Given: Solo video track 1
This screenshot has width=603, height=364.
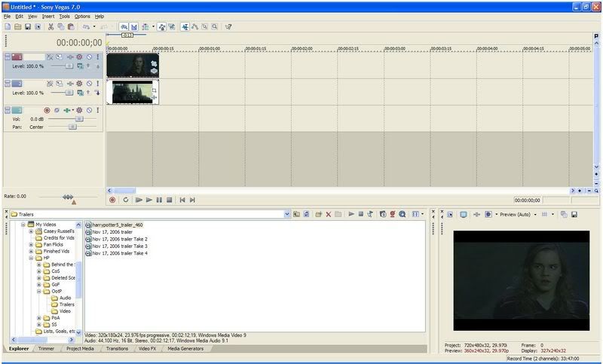Looking at the screenshot, I should coord(98,57).
